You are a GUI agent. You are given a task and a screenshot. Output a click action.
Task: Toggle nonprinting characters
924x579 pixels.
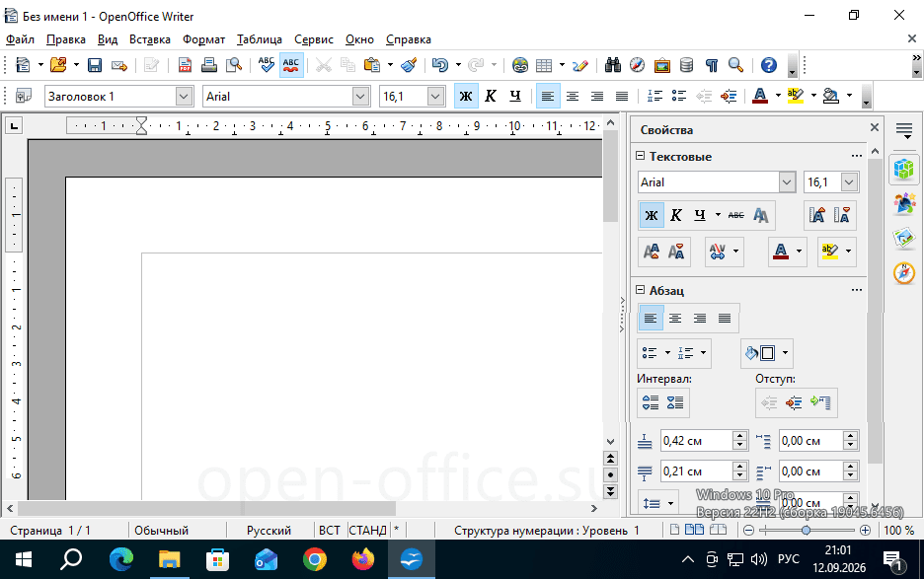[712, 65]
